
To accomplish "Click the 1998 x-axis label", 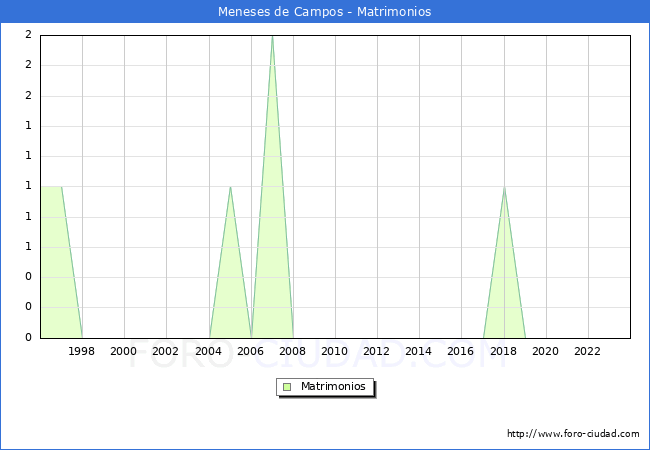I will (x=81, y=351).
